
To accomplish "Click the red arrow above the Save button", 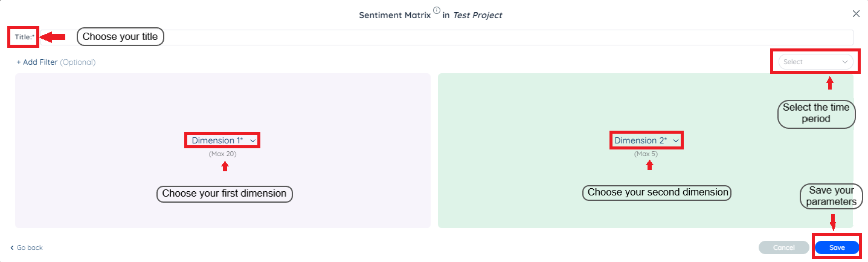I will click(x=833, y=222).
